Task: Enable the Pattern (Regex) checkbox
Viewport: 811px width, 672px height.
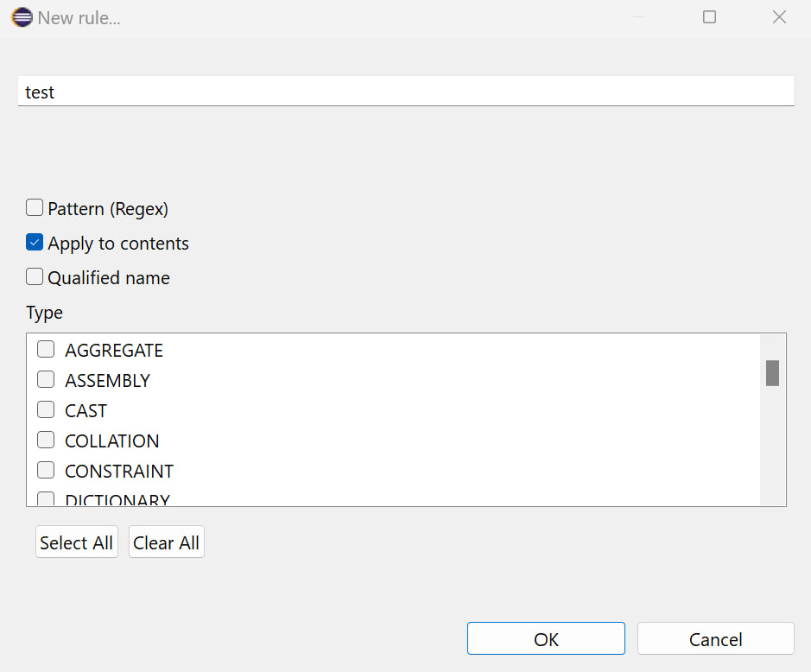Action: pyautogui.click(x=35, y=207)
